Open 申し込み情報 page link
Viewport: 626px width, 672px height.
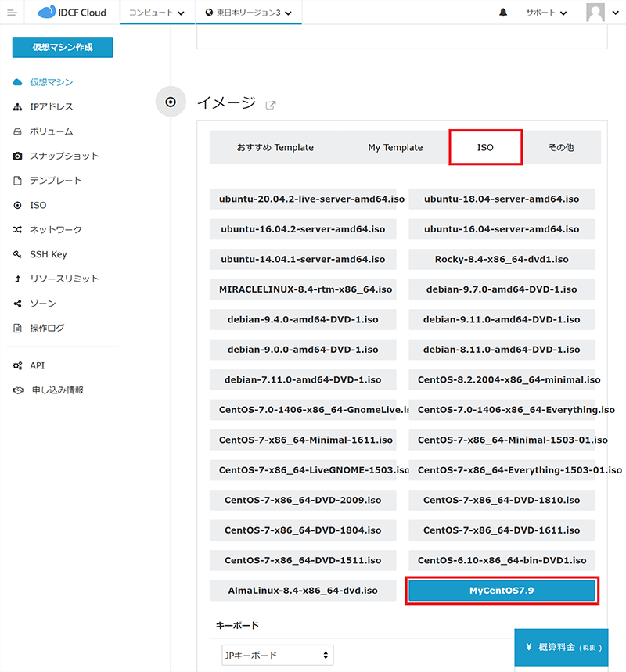tap(57, 390)
